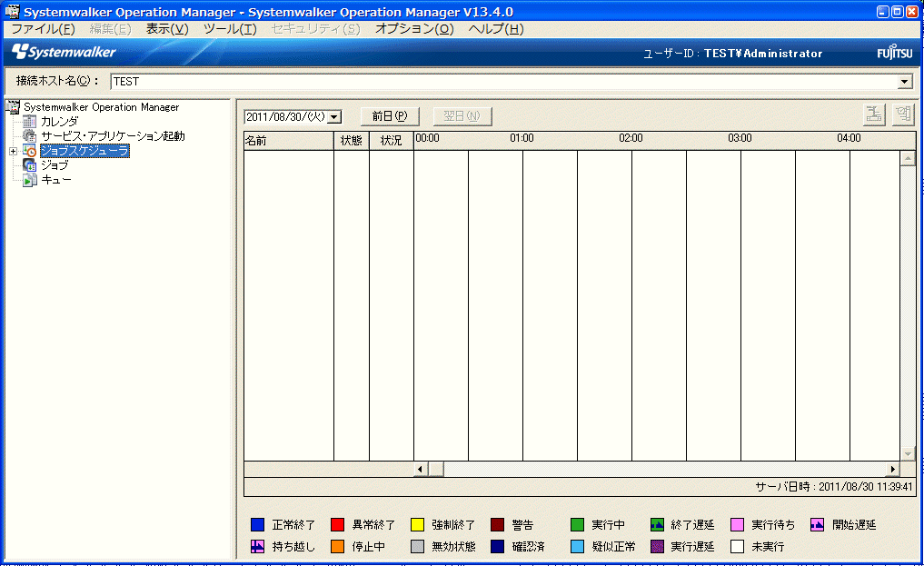Select the カレンダ tree item
Image resolution: width=924 pixels, height=566 pixels.
tap(60, 122)
